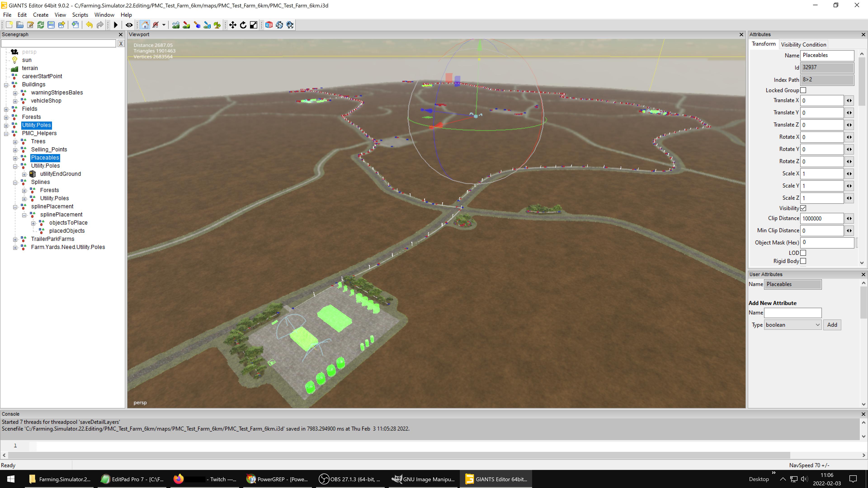This screenshot has width=868, height=488.
Task: Click the New scene toolbar icon
Action: pyautogui.click(x=9, y=25)
